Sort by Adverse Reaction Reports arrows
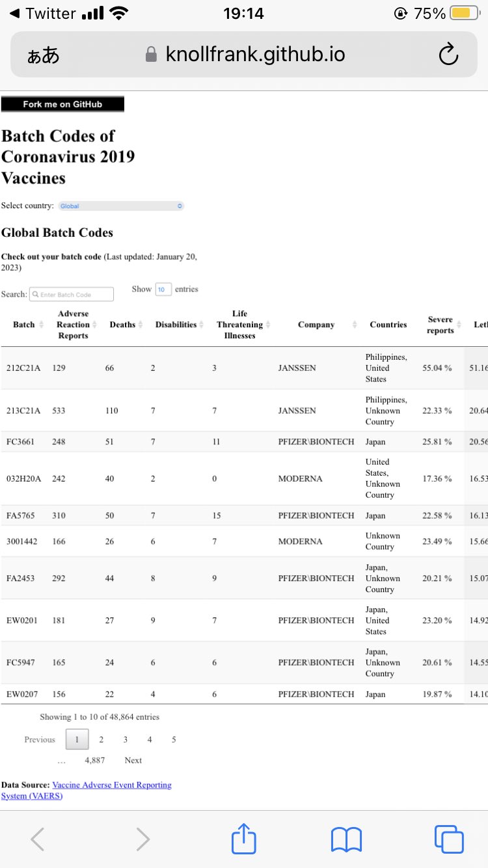This screenshot has height=868, width=488. coord(94,325)
